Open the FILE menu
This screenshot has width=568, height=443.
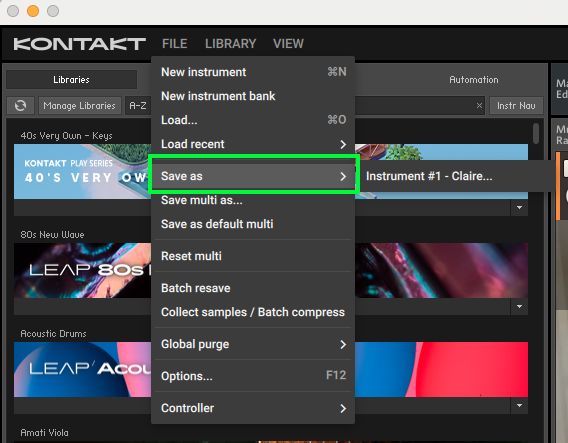(175, 44)
